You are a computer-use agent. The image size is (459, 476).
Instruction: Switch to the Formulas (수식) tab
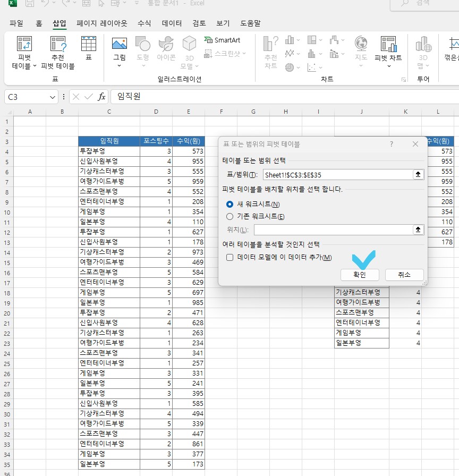(x=144, y=23)
